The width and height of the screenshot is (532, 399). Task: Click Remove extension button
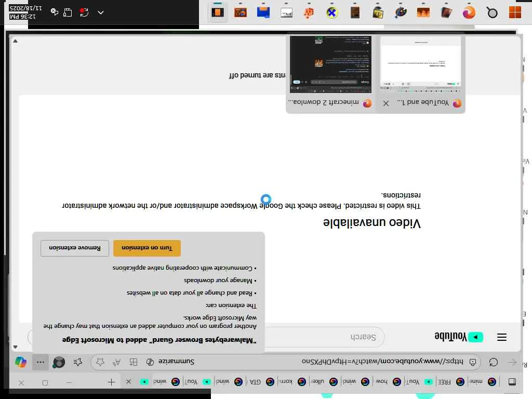tap(75, 248)
